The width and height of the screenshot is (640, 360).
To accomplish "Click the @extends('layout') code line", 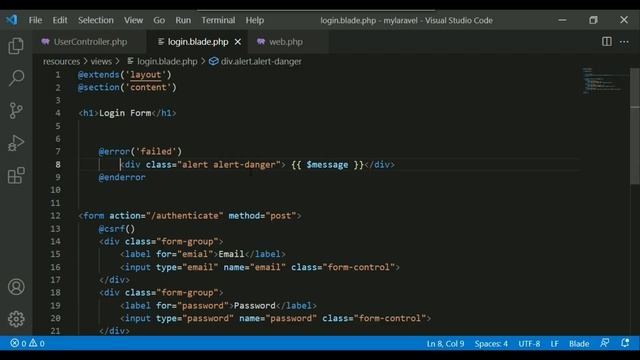I will [125, 75].
